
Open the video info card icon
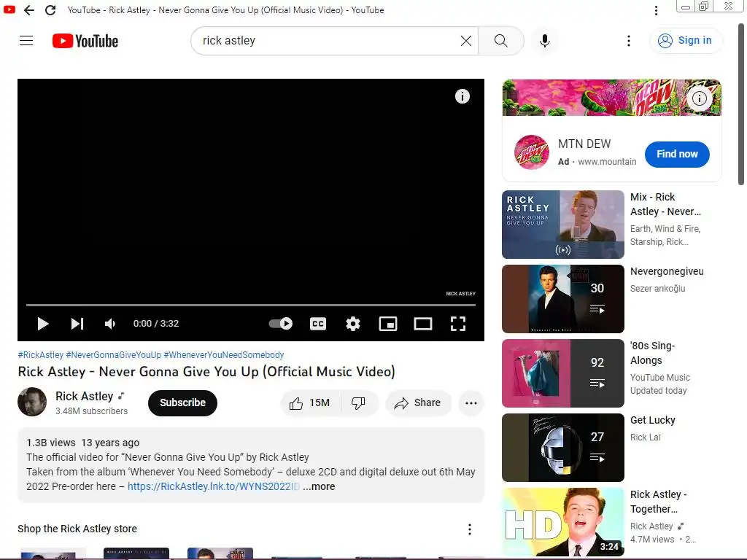click(x=462, y=96)
